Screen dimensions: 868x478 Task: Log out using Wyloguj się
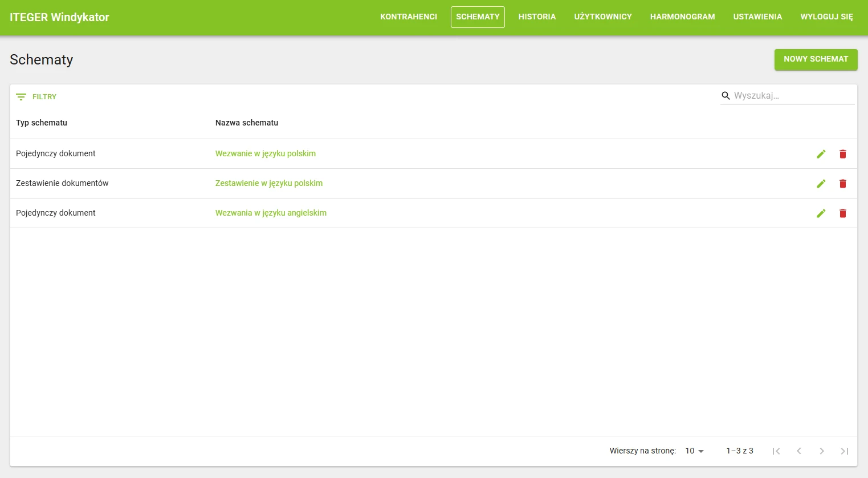coord(826,17)
